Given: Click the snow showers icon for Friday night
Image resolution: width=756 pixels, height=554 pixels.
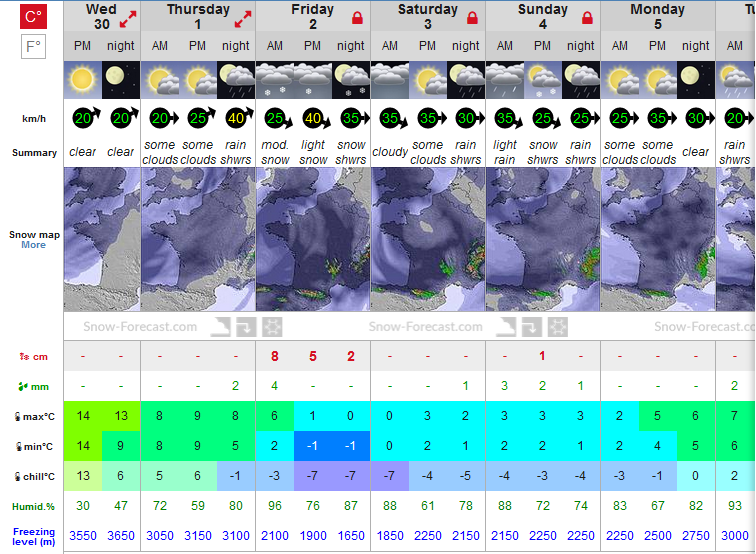Looking at the screenshot, I should click(x=351, y=80).
